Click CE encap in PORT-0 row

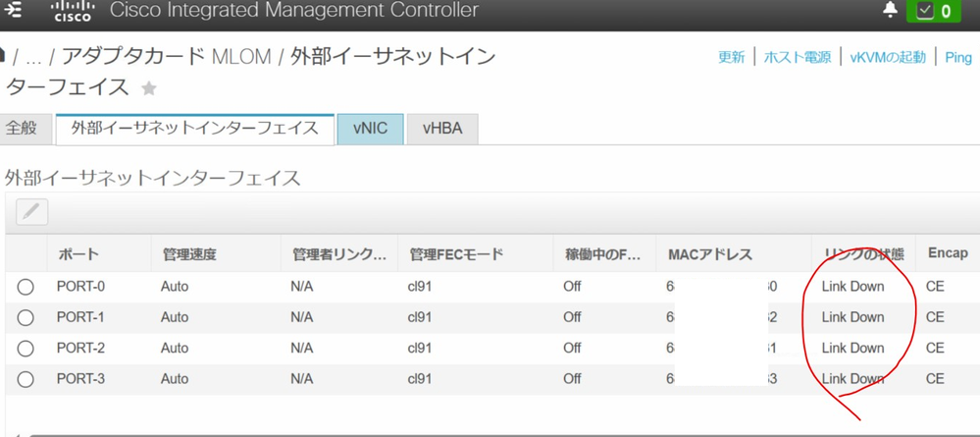click(935, 287)
